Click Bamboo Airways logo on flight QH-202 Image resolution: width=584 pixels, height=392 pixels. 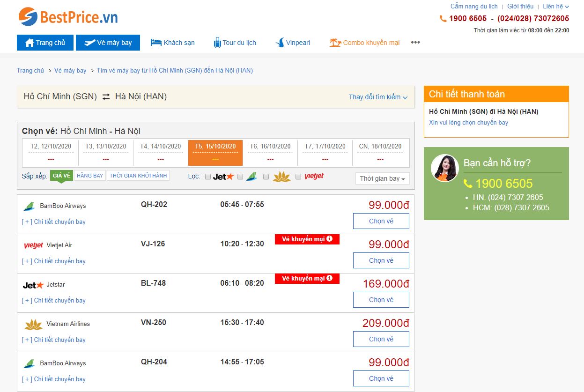coord(30,206)
